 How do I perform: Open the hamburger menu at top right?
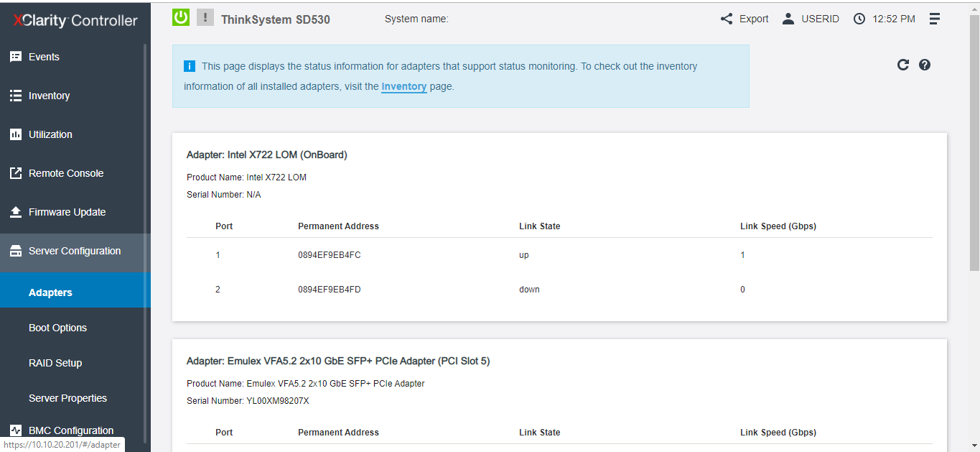click(934, 19)
